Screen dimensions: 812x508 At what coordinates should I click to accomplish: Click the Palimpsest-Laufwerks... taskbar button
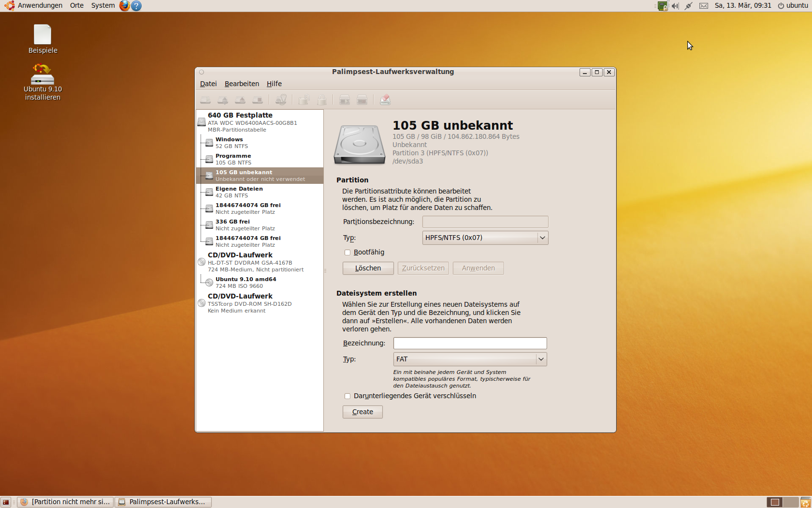click(x=163, y=502)
